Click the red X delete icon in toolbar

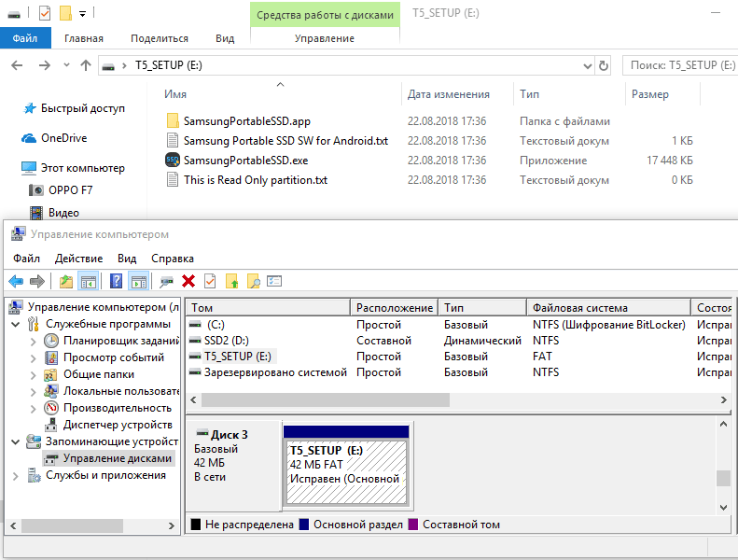coord(188,281)
